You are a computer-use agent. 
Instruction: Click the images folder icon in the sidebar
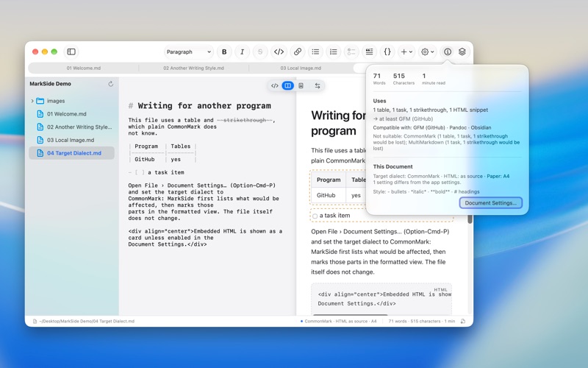pos(40,101)
